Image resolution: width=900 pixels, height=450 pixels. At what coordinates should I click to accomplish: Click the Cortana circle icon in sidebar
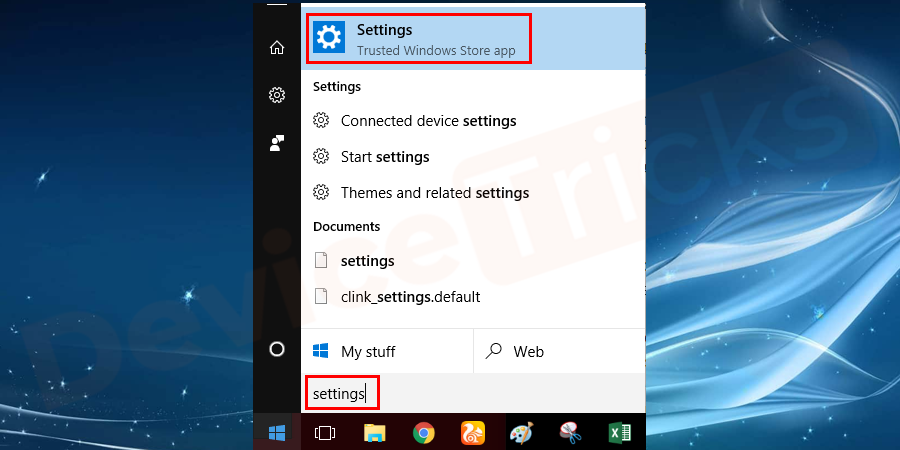pyautogui.click(x=277, y=349)
